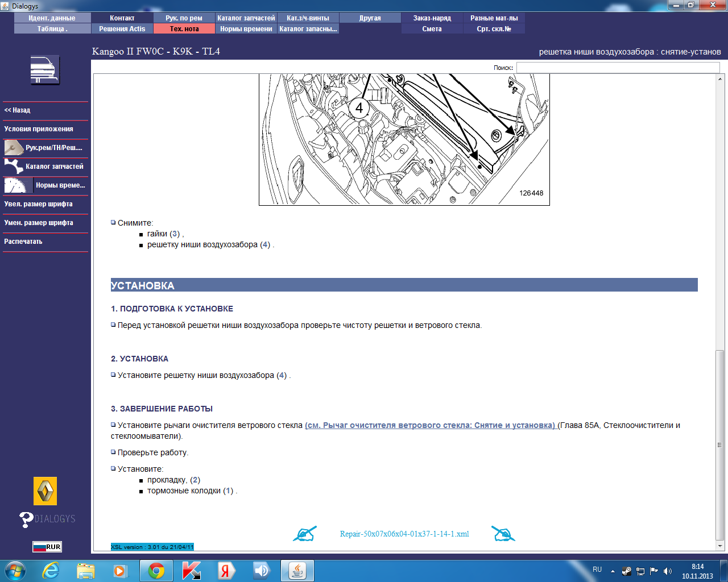The width and height of the screenshot is (728, 582).
Task: Go back with << Назад
Action: click(x=45, y=110)
